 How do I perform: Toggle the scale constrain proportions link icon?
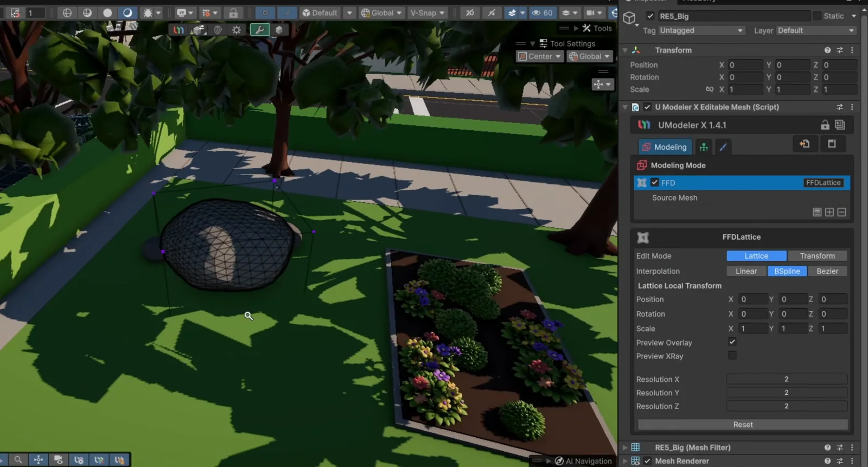[710, 89]
